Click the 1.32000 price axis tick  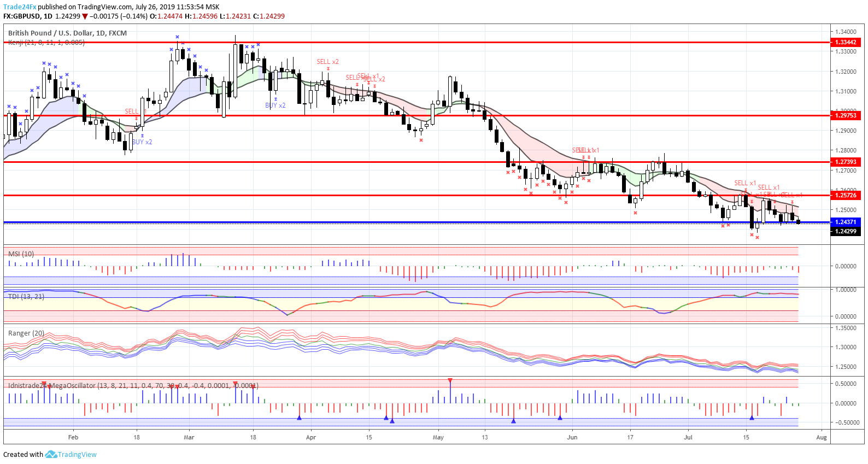(845, 72)
